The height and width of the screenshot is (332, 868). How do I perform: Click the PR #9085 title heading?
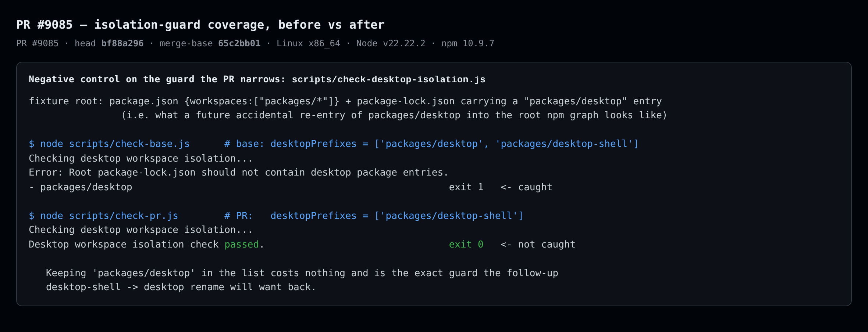(x=200, y=25)
